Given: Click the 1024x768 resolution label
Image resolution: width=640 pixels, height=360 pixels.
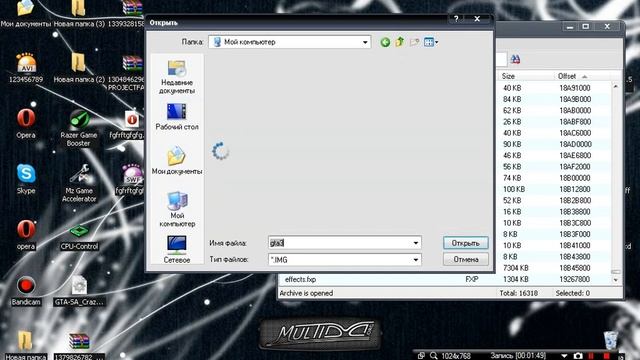Looking at the screenshot, I should [x=456, y=356].
